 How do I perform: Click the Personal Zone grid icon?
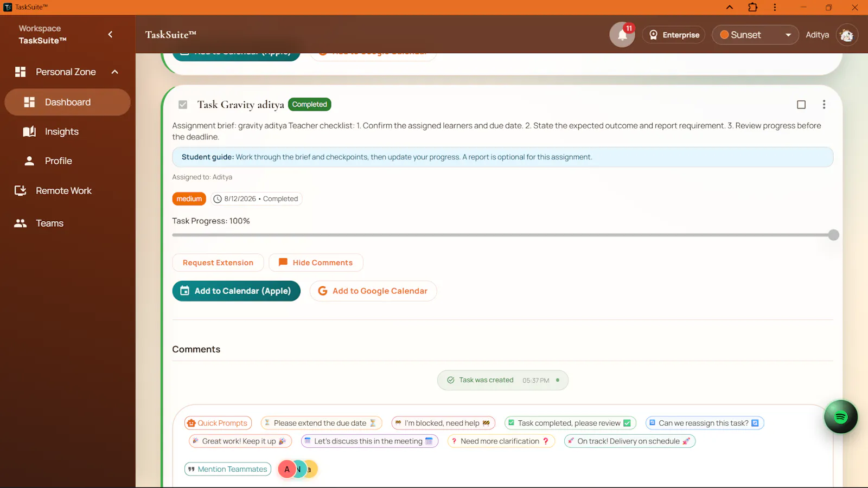coord(20,72)
